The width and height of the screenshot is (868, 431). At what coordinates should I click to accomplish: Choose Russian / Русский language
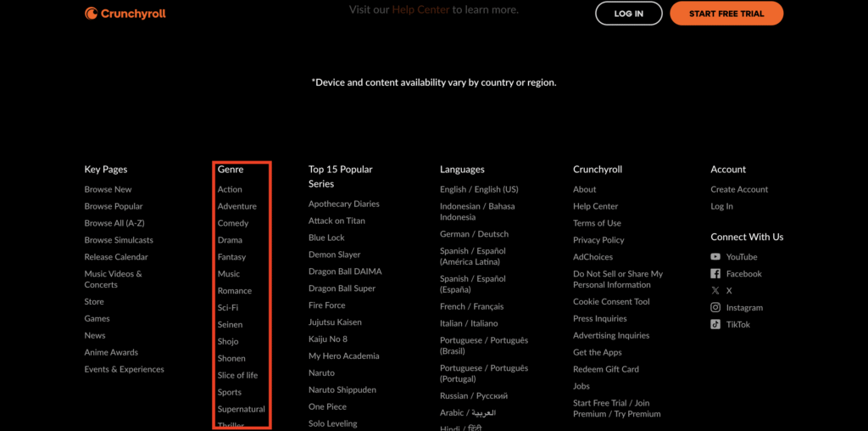(474, 396)
